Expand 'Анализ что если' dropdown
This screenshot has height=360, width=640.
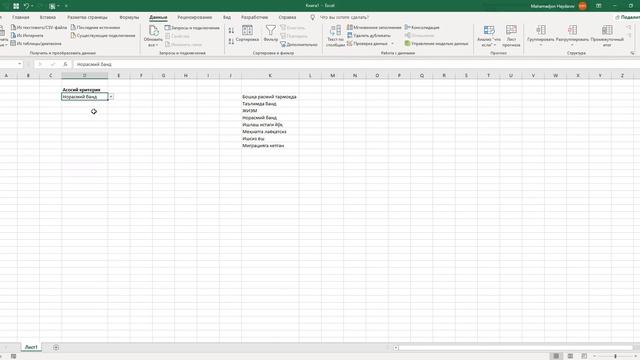[x=495, y=45]
